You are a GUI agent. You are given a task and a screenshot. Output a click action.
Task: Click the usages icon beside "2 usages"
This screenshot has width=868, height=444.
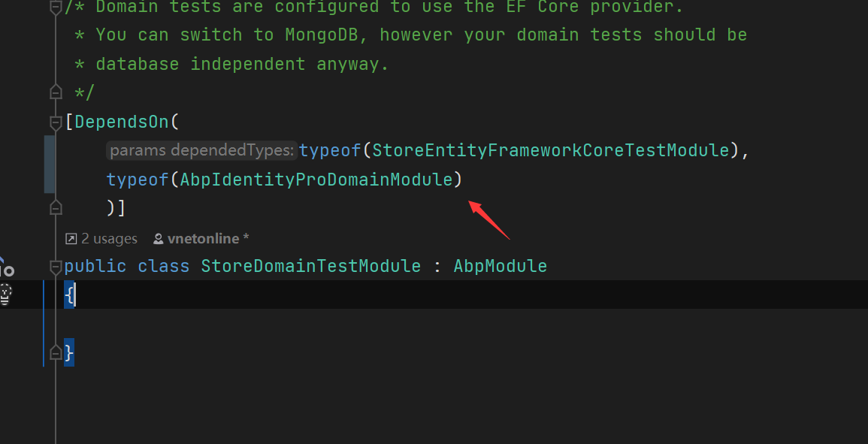pyautogui.click(x=71, y=239)
